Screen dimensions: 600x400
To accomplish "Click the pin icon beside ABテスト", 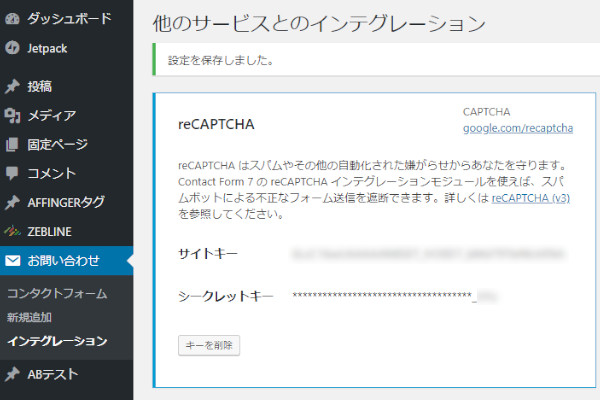I will (x=12, y=374).
